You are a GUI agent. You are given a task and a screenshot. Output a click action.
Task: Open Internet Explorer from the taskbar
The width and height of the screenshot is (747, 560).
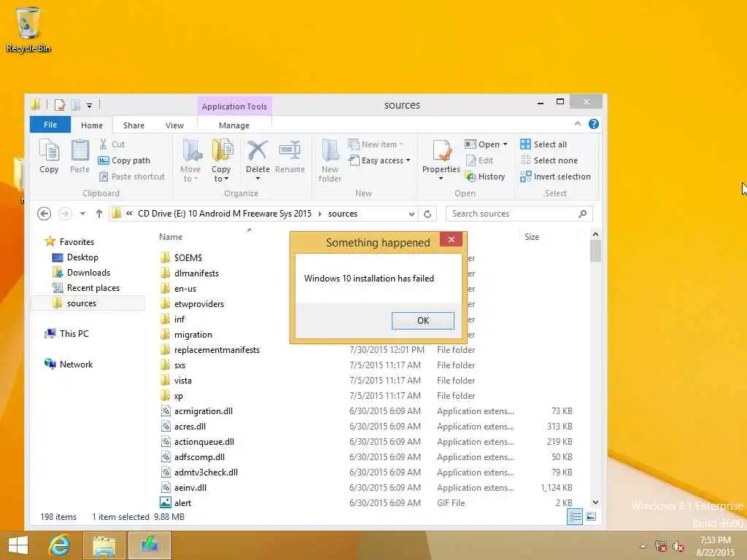tap(59, 545)
